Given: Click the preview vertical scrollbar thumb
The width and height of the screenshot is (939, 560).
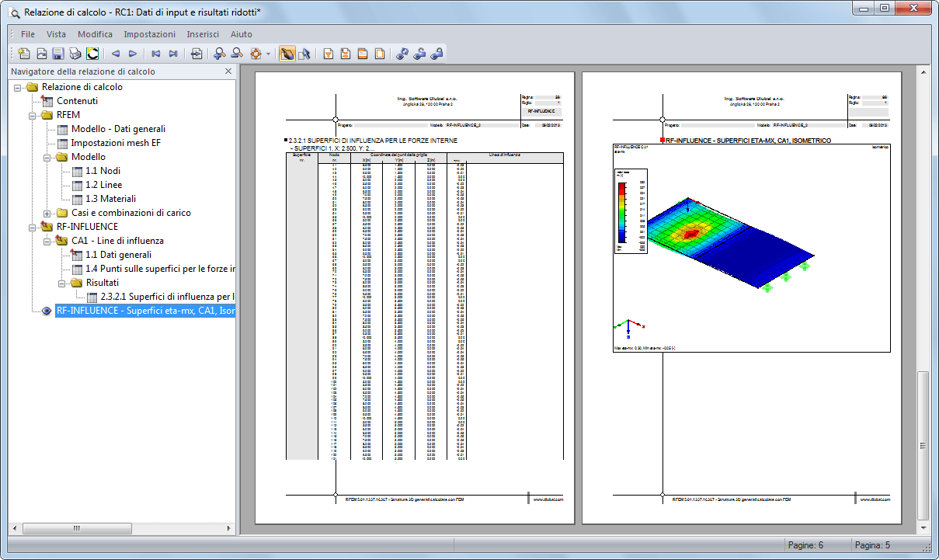Looking at the screenshot, I should (x=923, y=444).
